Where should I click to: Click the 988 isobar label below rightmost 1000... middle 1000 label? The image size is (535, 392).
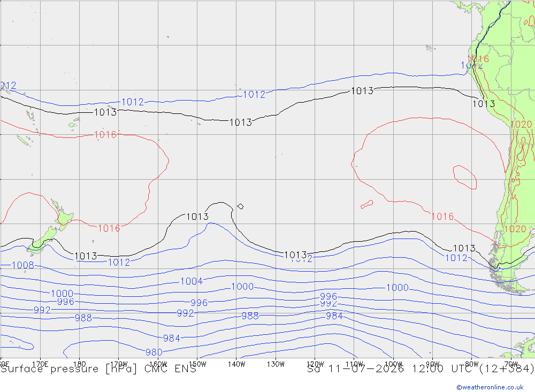click(x=250, y=316)
